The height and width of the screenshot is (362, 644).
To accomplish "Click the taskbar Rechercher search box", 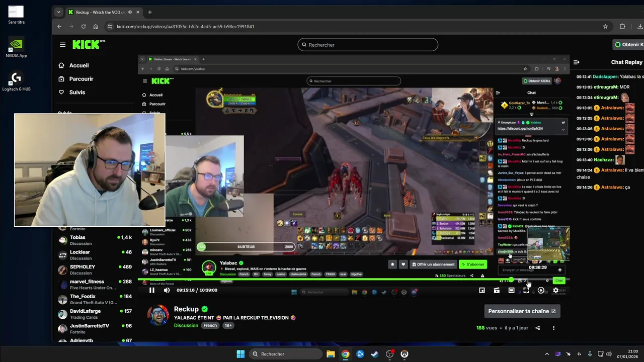I will pyautogui.click(x=286, y=354).
